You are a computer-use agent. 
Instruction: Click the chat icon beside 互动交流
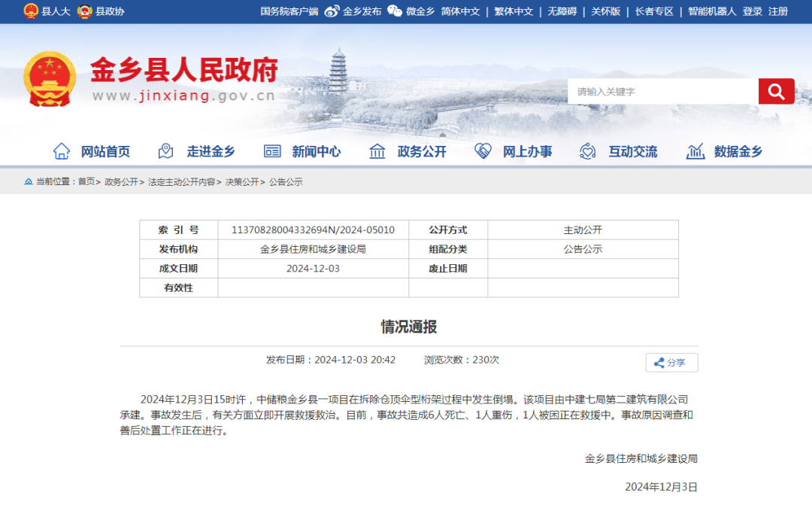pos(588,151)
